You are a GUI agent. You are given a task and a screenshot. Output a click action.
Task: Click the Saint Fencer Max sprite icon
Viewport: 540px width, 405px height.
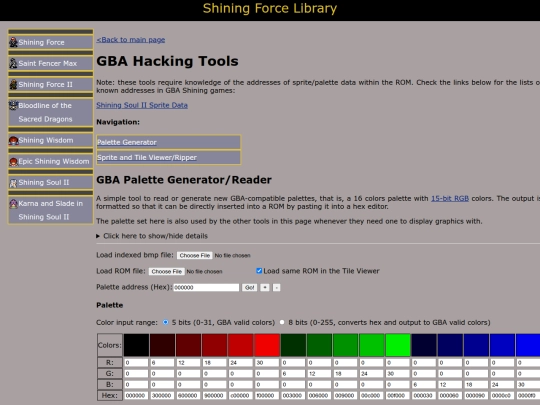(x=13, y=63)
